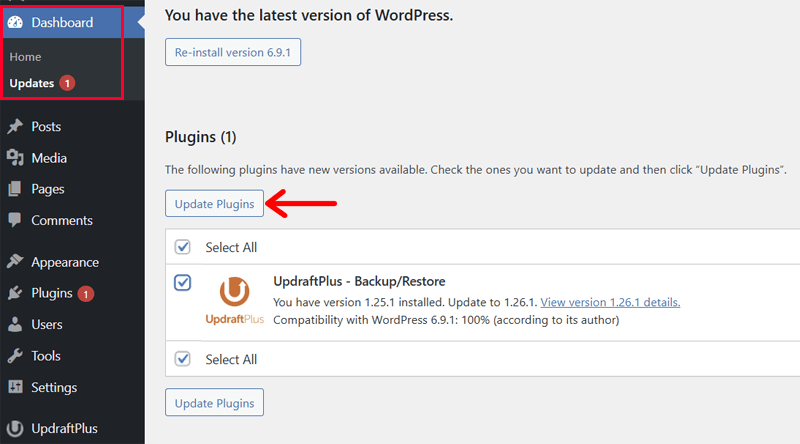
Task: Click the Appearance paintbrush icon
Action: [15, 261]
